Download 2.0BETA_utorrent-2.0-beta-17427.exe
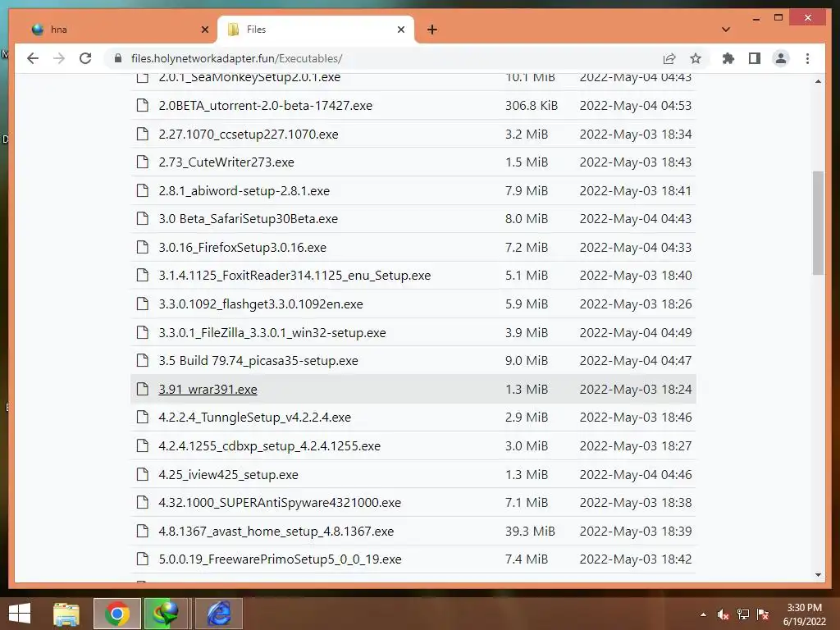Viewport: 840px width, 630px height. [265, 106]
